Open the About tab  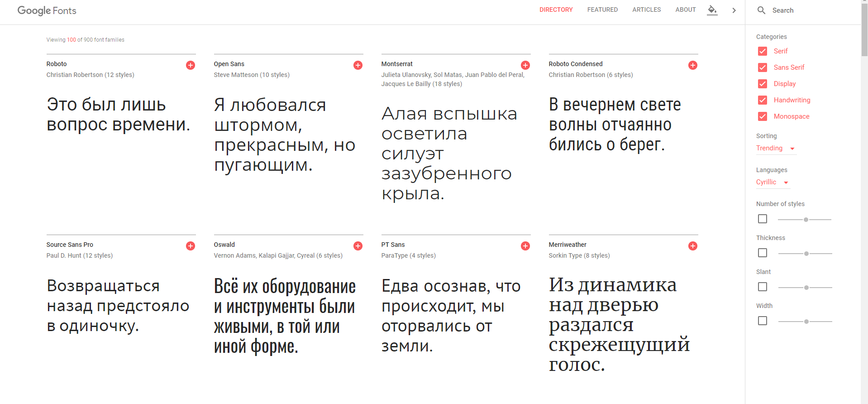tap(686, 10)
